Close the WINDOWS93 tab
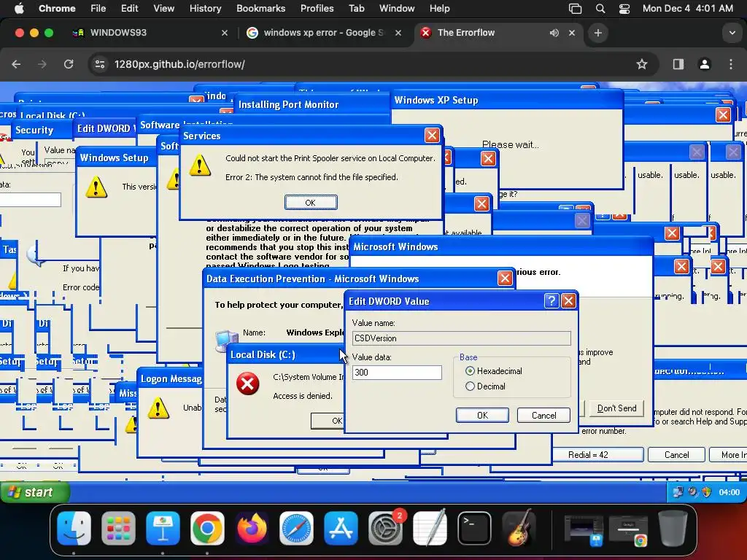Screen dimensions: 747x560 (x=225, y=33)
